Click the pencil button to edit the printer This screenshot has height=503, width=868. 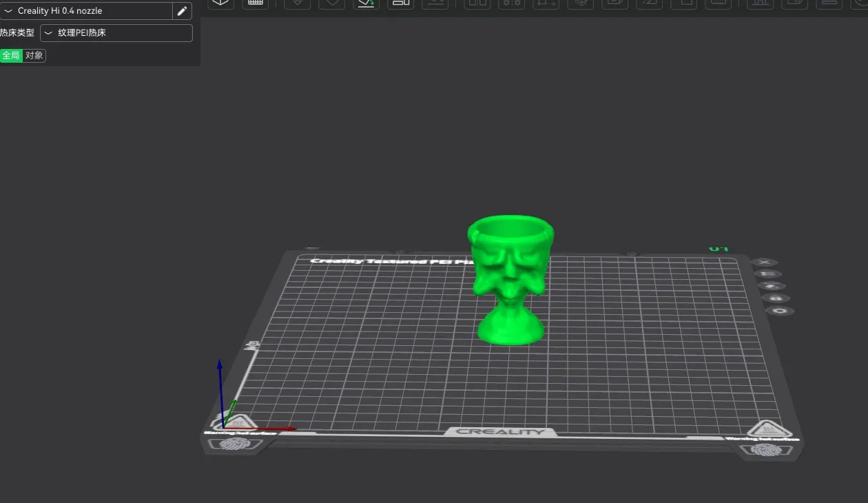181,11
